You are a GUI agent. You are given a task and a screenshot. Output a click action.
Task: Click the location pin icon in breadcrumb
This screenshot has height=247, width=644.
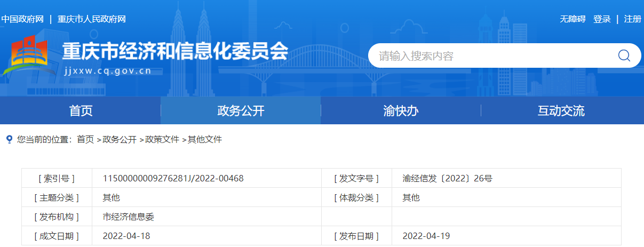(x=9, y=139)
